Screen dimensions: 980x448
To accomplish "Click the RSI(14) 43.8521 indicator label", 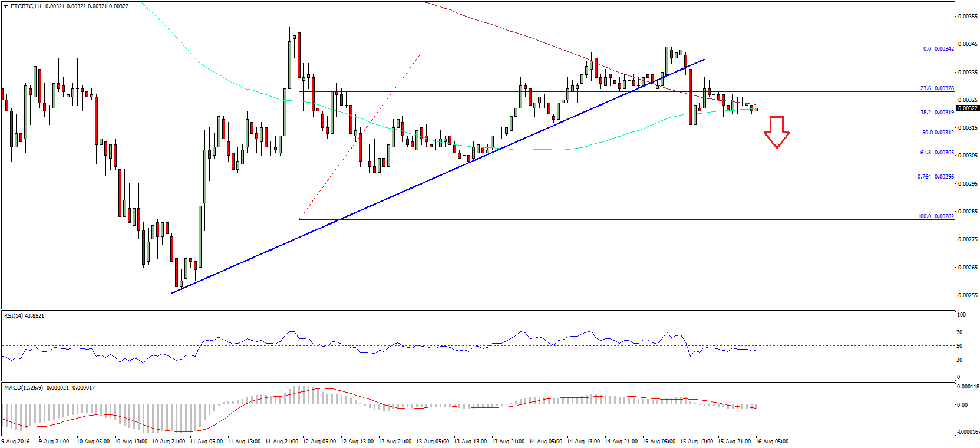I will click(x=24, y=316).
